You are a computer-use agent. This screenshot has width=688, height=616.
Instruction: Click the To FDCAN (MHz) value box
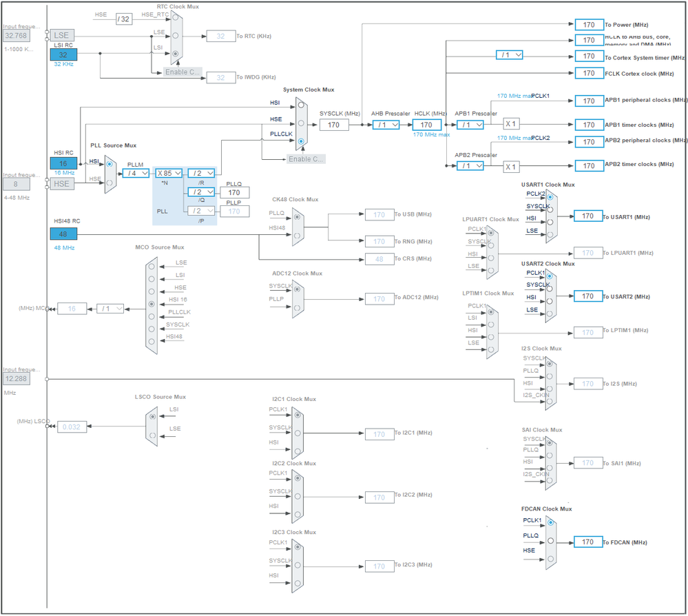coord(588,542)
